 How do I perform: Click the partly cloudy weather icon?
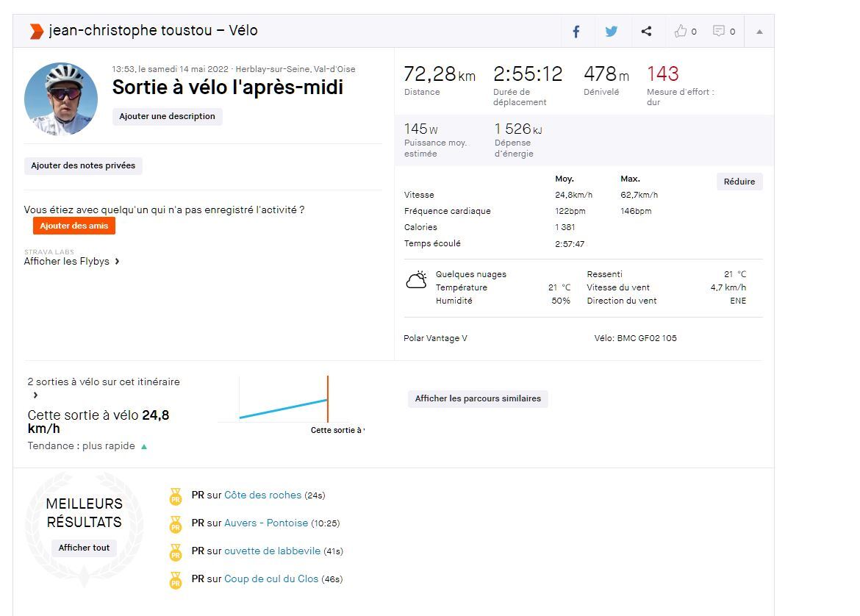click(417, 281)
